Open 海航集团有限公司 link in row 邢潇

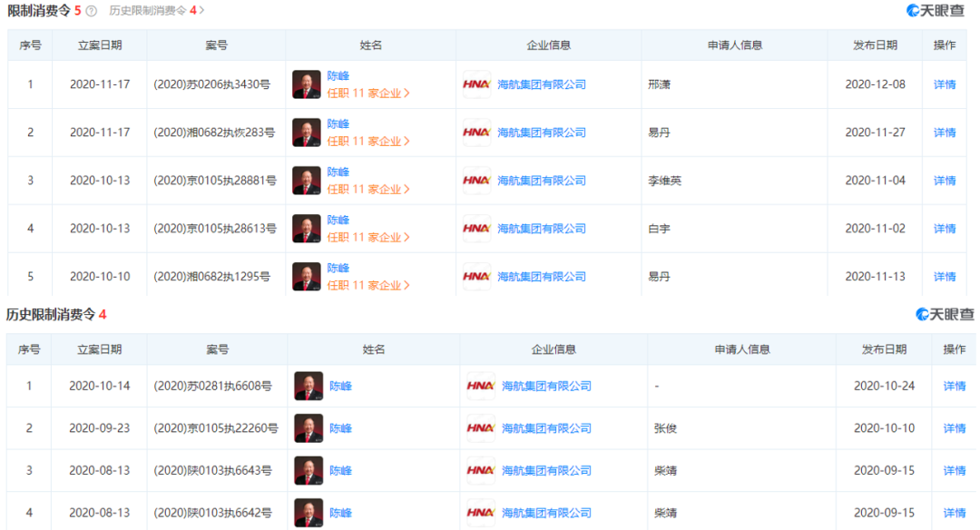click(541, 84)
